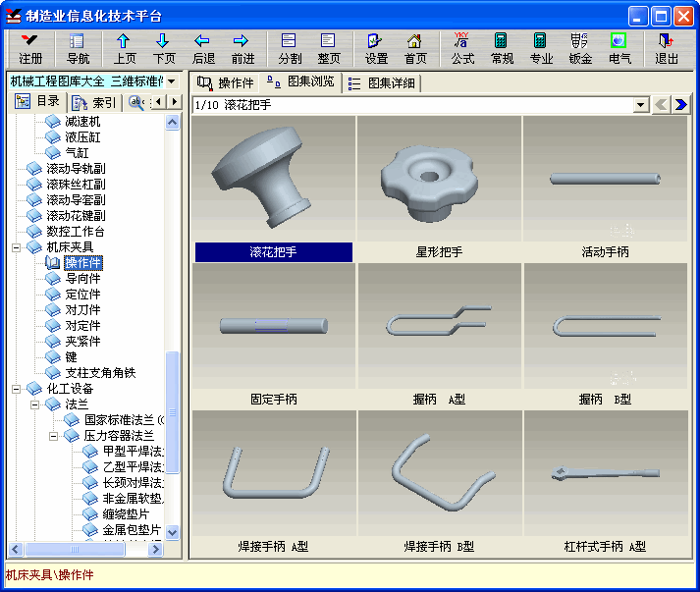The image size is (700, 592).
Task: Open the 导航 navigation panel icon
Action: (x=78, y=48)
